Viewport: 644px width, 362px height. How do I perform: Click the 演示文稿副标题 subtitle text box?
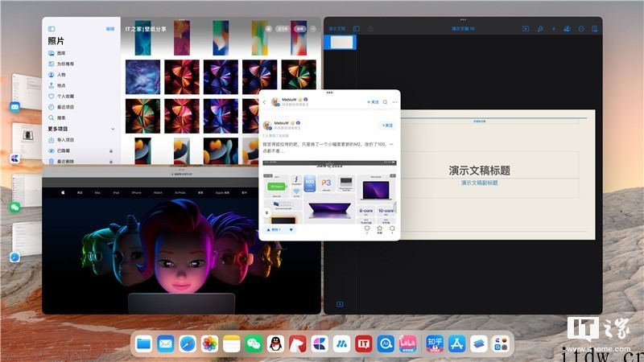tap(479, 183)
